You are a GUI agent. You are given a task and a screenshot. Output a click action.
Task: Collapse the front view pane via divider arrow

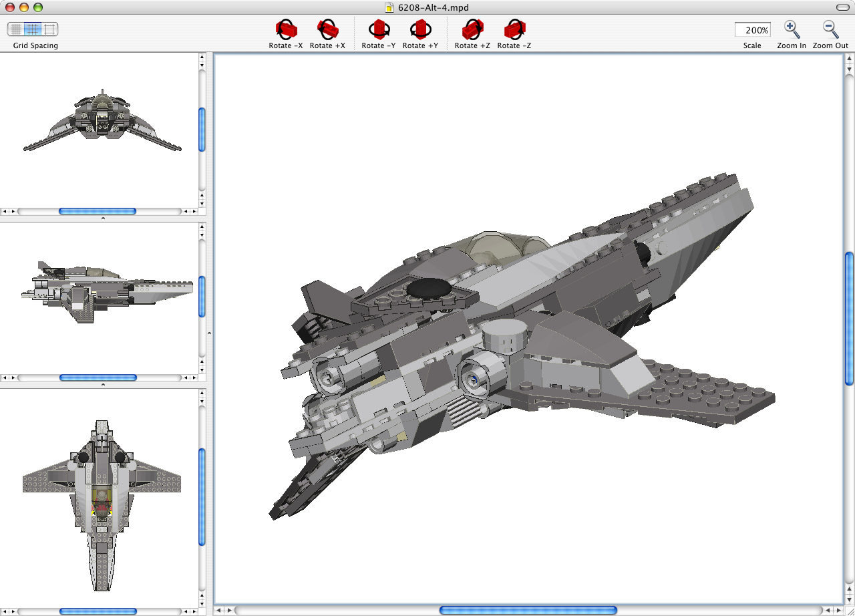pyautogui.click(x=102, y=218)
